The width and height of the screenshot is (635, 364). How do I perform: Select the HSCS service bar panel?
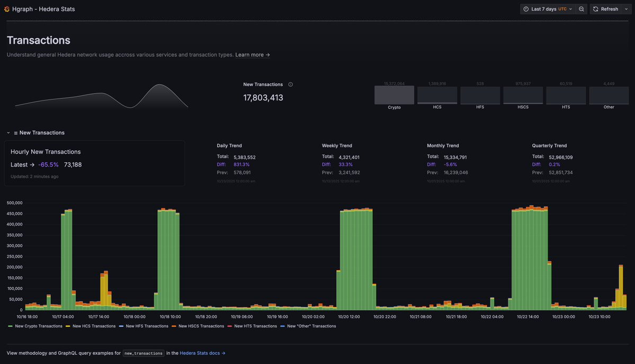523,95
